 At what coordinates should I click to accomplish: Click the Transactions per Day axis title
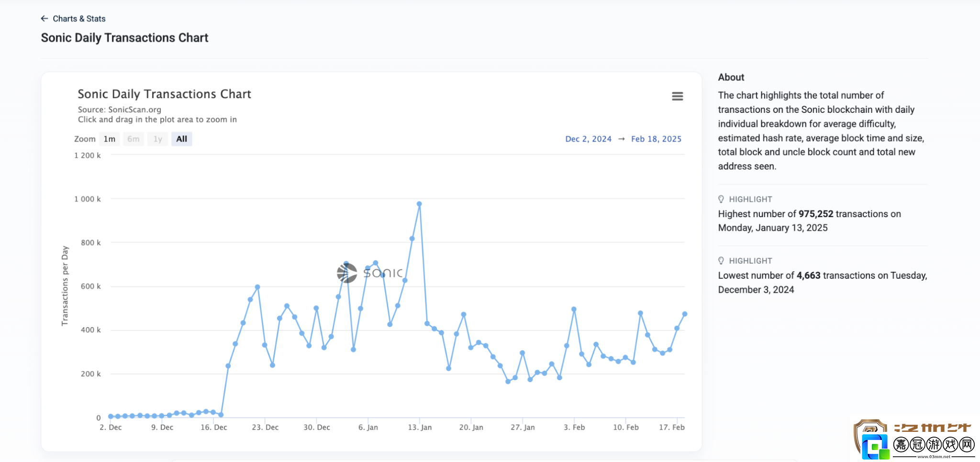click(x=65, y=286)
